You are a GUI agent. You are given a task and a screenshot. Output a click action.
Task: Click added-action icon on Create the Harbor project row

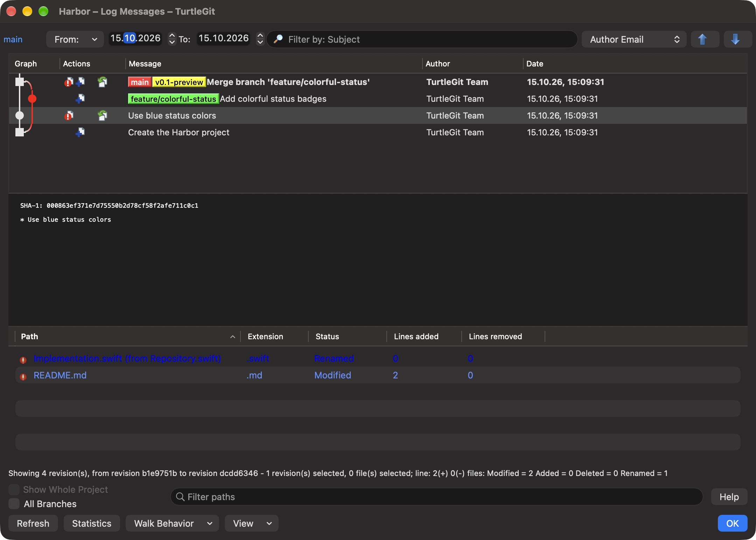tap(80, 133)
